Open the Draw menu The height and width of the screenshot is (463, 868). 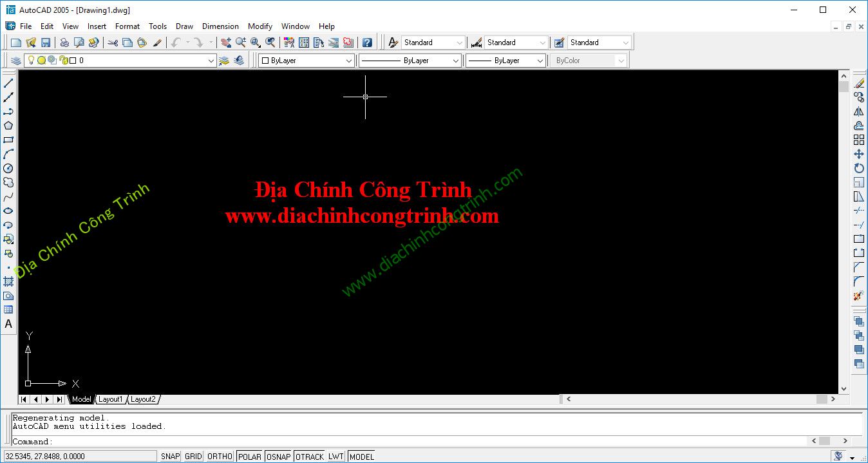click(184, 26)
